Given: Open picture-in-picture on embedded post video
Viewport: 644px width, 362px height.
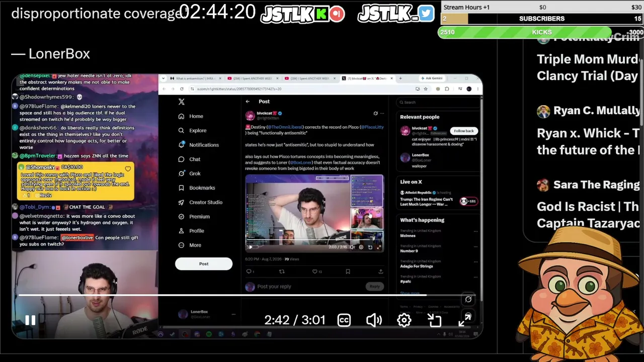Looking at the screenshot, I should coord(370,247).
